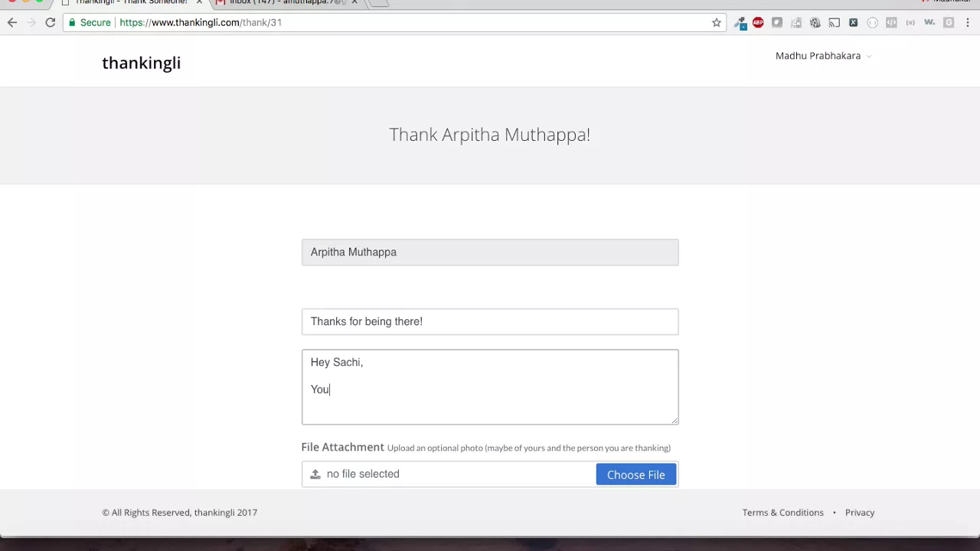Select the thankingli Thank Someone tab

tap(130, 2)
